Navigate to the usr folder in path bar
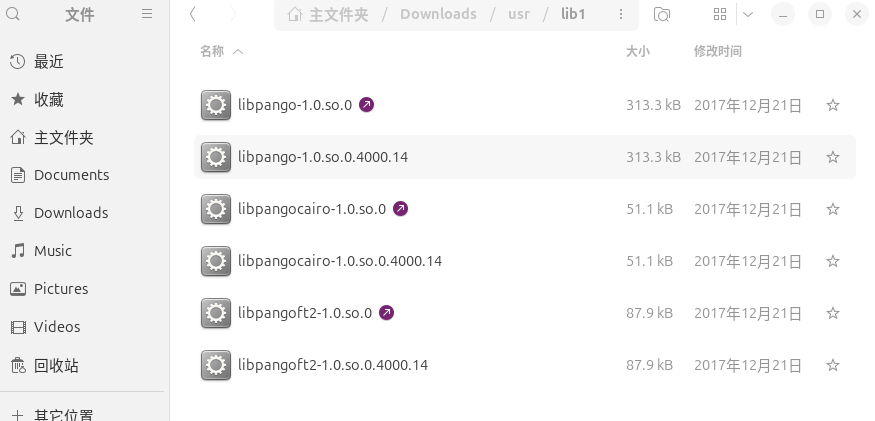The image size is (875, 421). (x=519, y=15)
